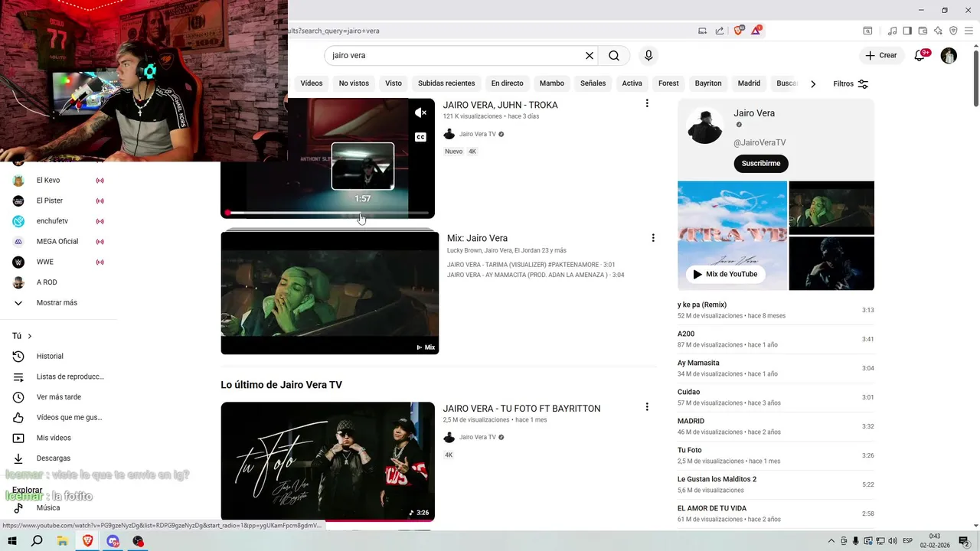Open the browser hamburger menu

[x=969, y=31]
